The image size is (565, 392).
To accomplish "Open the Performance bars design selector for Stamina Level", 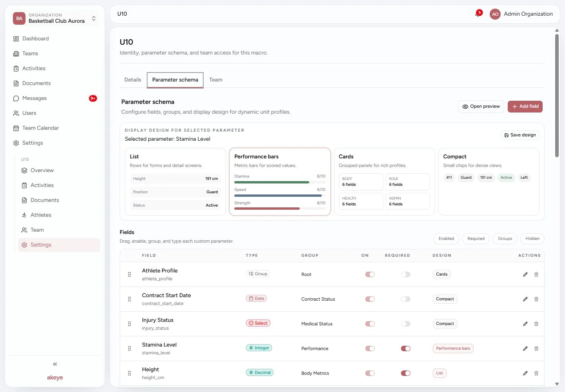I will (453, 348).
